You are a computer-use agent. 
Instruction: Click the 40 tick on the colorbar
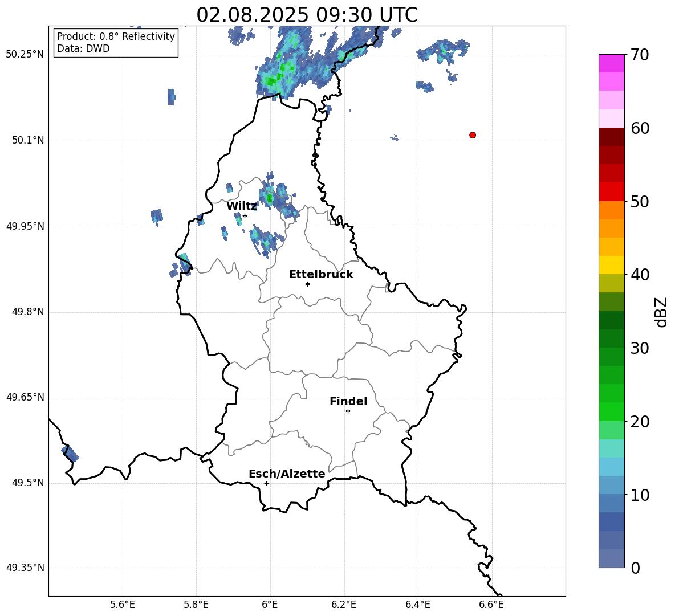[640, 275]
